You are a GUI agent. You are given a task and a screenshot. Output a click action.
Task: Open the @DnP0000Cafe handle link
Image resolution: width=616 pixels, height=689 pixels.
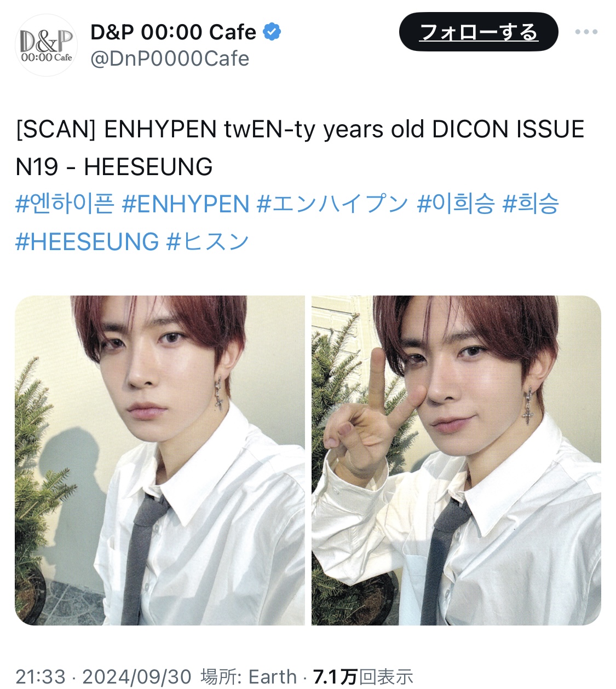pyautogui.click(x=170, y=59)
